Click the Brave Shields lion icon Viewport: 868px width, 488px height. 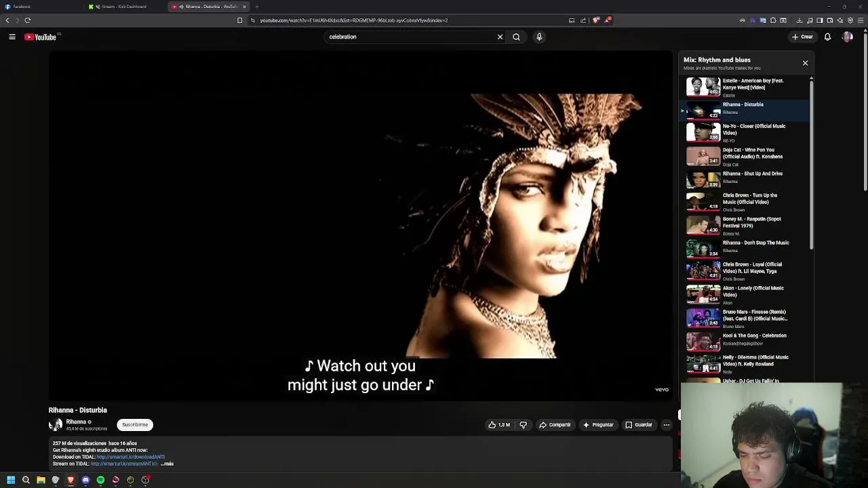[597, 20]
